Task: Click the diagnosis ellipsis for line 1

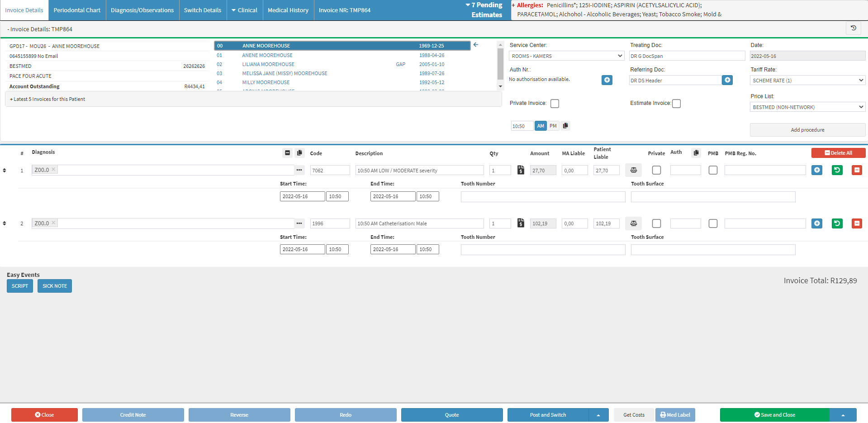Action: (299, 170)
